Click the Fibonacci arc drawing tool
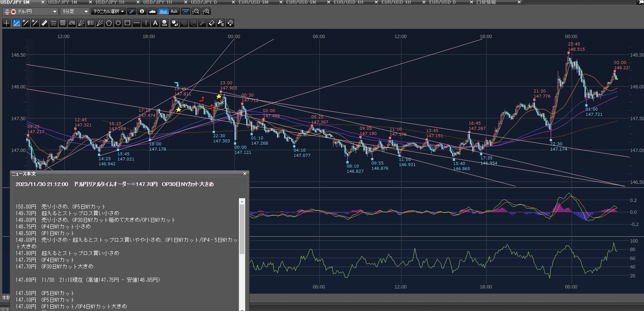This screenshot has width=644, height=311. (72, 23)
